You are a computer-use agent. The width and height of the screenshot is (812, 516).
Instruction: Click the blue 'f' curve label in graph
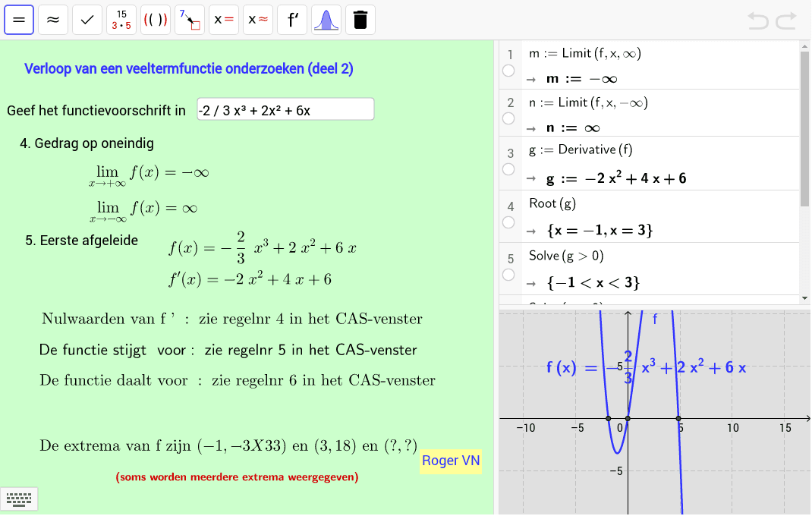pos(655,319)
